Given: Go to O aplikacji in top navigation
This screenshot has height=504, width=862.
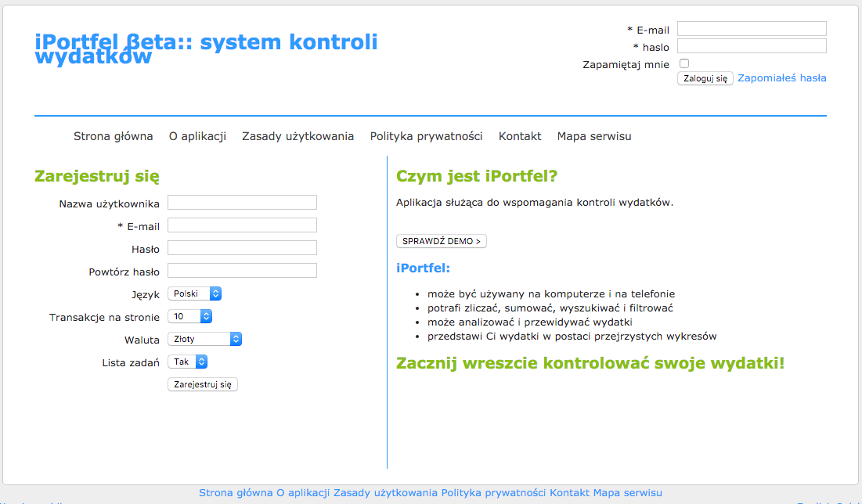Looking at the screenshot, I should [197, 136].
